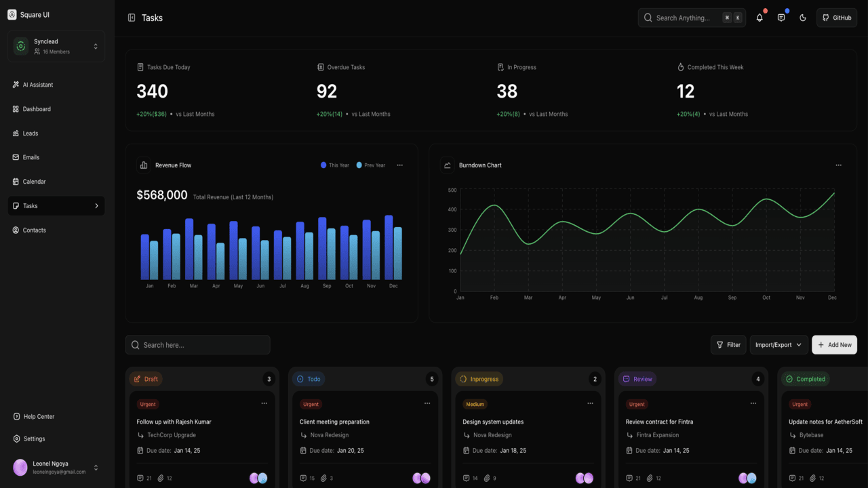Screen dimensions: 868x488
Task: Open Leads in sidebar
Action: (x=56, y=134)
